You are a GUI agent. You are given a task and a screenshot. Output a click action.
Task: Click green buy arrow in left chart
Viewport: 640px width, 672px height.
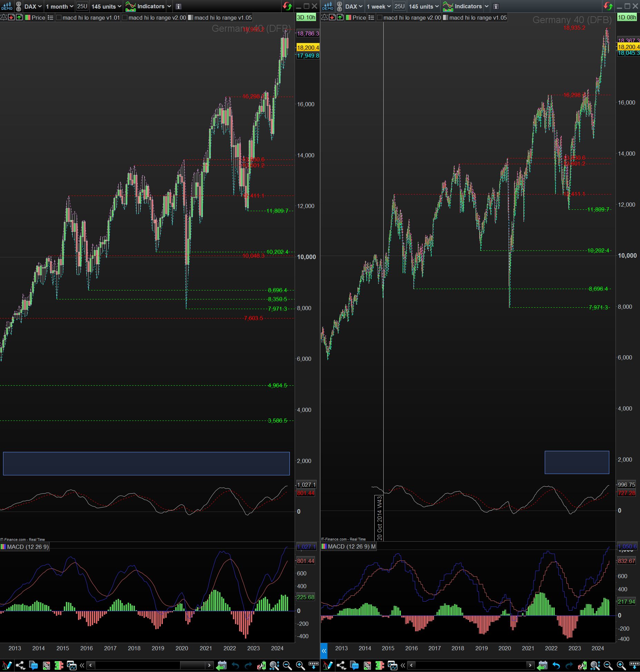pos(19,17)
